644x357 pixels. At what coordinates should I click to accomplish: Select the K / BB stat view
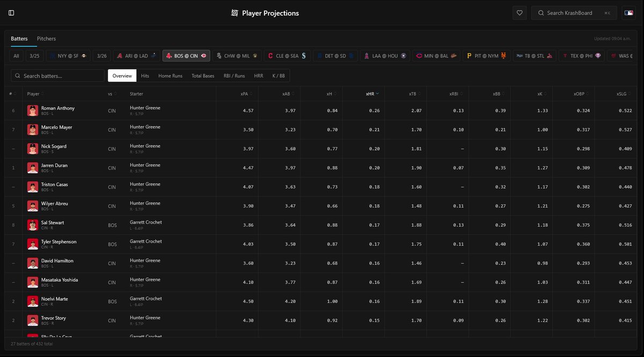click(x=279, y=76)
